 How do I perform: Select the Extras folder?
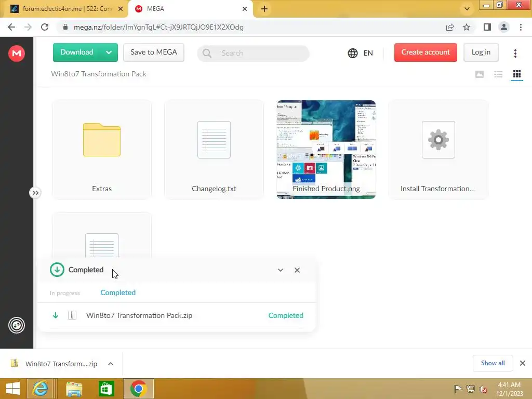pyautogui.click(x=102, y=149)
